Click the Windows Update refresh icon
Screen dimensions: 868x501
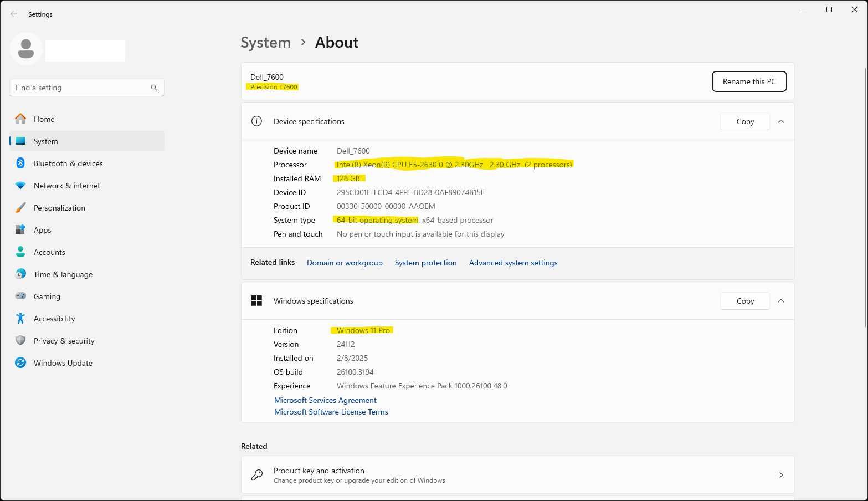coord(20,362)
